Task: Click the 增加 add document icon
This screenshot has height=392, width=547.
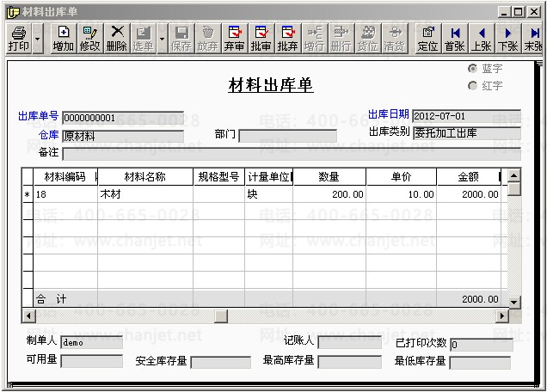Action: coord(63,39)
